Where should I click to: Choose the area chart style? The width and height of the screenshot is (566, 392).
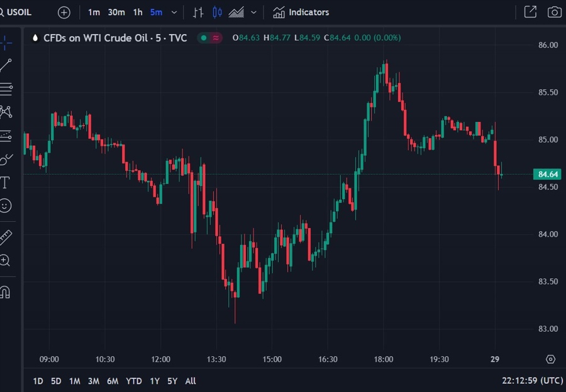tap(236, 13)
